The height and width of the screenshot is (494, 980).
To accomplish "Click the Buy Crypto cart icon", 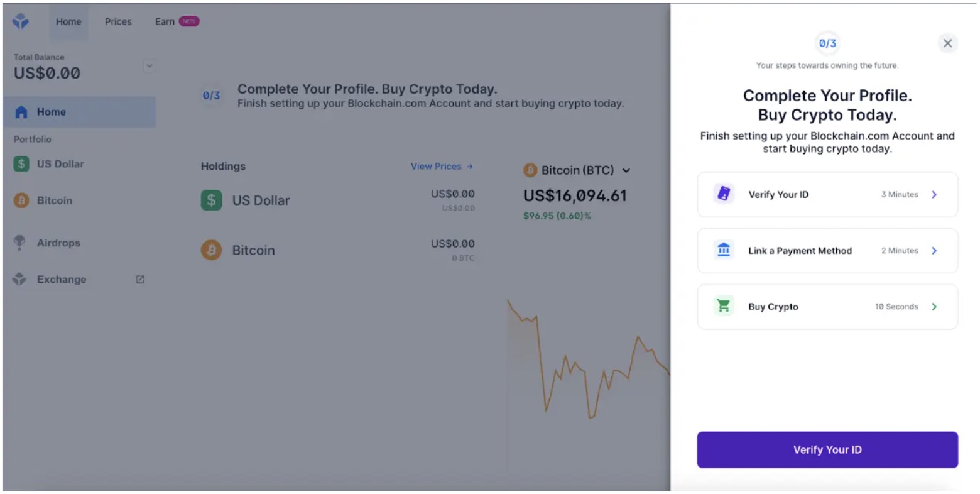I will [723, 306].
